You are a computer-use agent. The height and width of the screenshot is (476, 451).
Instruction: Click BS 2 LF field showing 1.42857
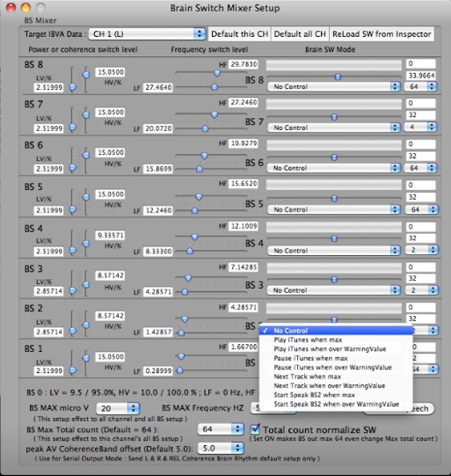tap(158, 332)
